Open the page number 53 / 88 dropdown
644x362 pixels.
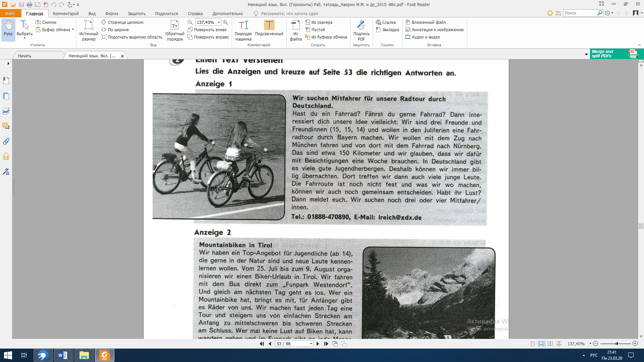click(x=311, y=344)
